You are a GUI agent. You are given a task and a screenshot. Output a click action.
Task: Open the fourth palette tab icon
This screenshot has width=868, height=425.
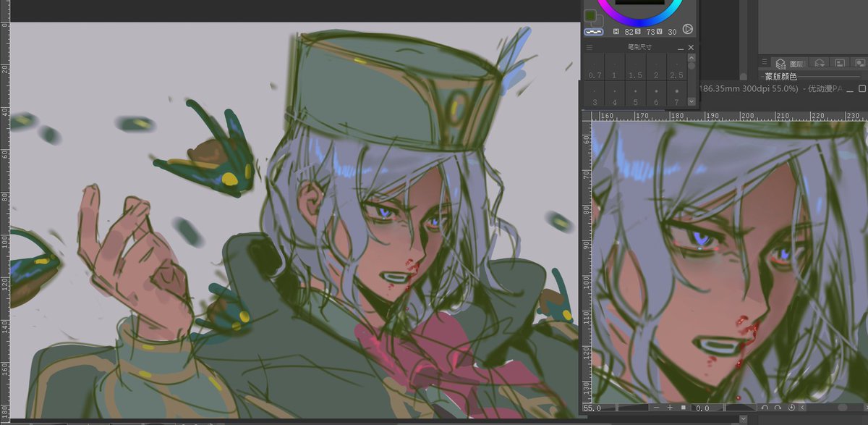[859, 64]
